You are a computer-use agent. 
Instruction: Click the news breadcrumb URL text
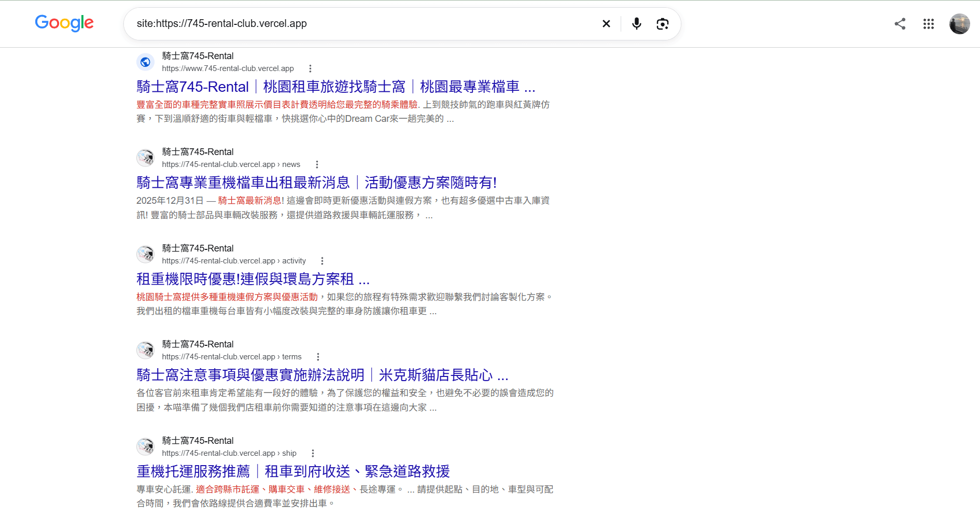(231, 164)
